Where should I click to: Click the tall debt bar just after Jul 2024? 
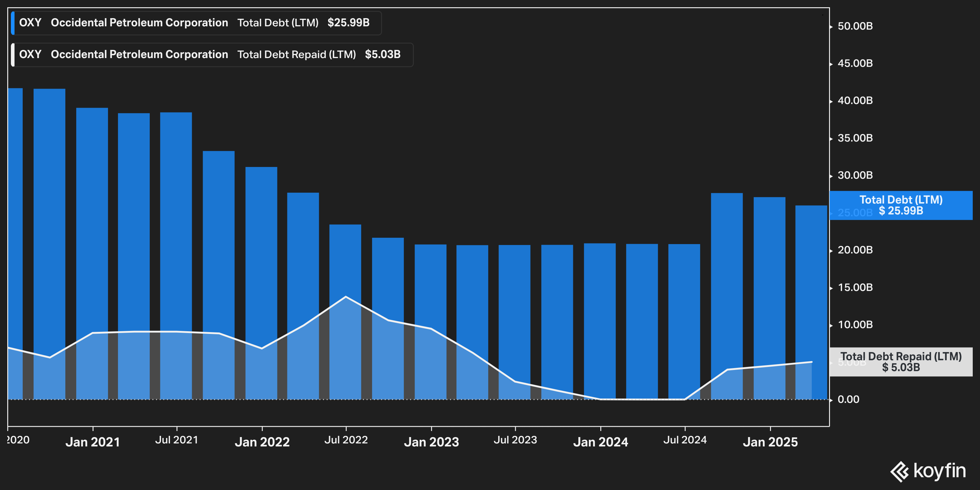pyautogui.click(x=727, y=296)
